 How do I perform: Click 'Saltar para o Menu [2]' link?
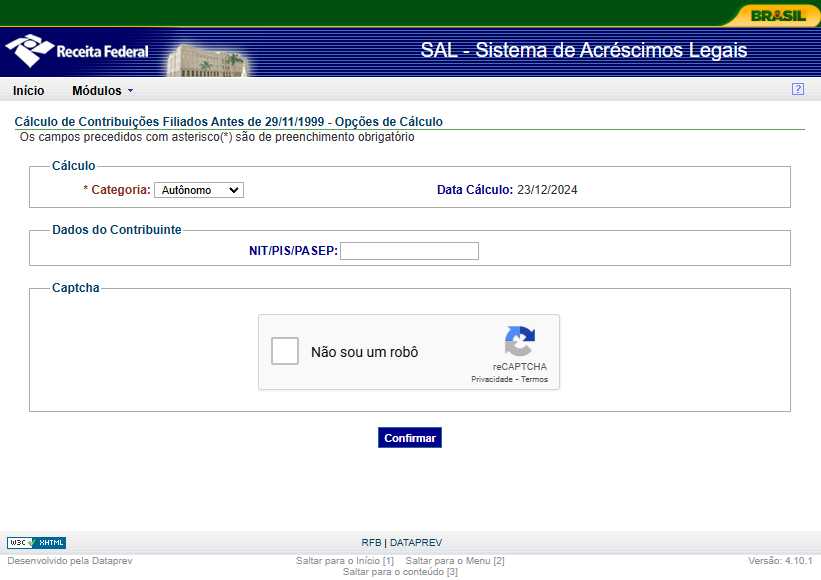pos(455,561)
